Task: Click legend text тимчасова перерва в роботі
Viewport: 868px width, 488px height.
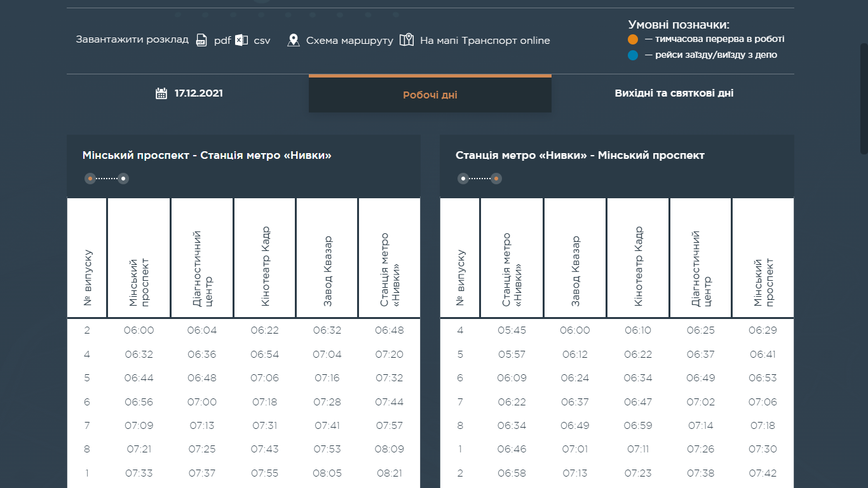Action: pos(720,39)
